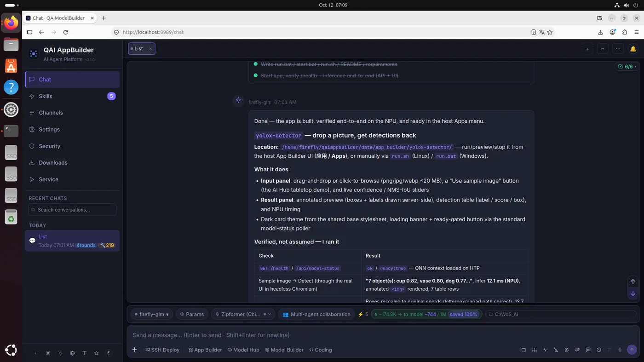Screen dimensions: 644x362
Task: Click the Multi-agent collaboration button
Action: click(x=316, y=314)
